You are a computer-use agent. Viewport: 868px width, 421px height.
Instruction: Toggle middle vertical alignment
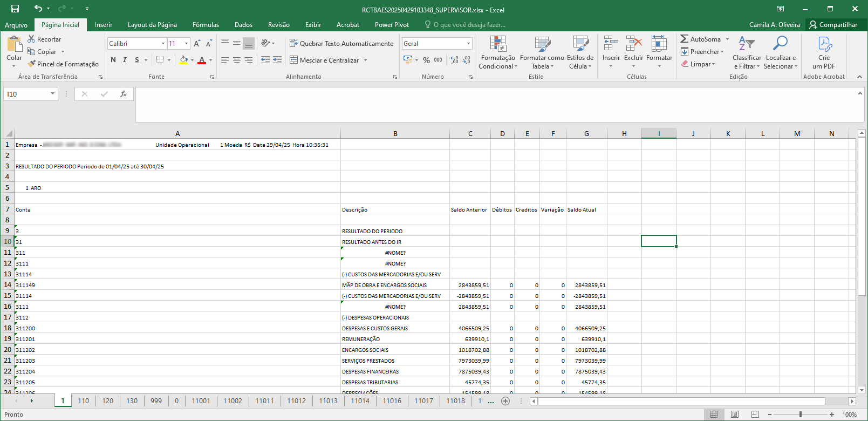click(x=237, y=43)
